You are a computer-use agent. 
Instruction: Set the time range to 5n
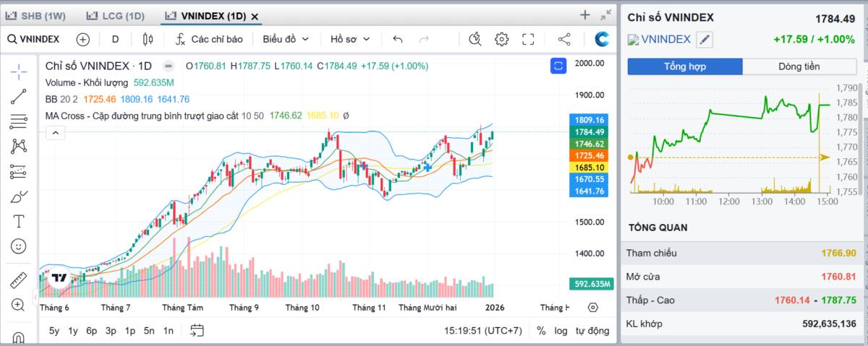coord(149,331)
